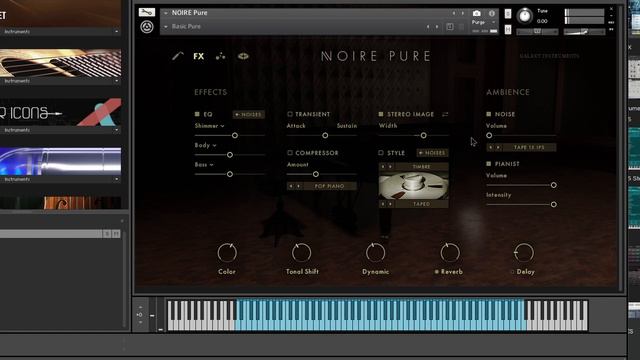The width and height of the screenshot is (640, 360).
Task: Enable the TRANSIENT effect
Action: 290,114
